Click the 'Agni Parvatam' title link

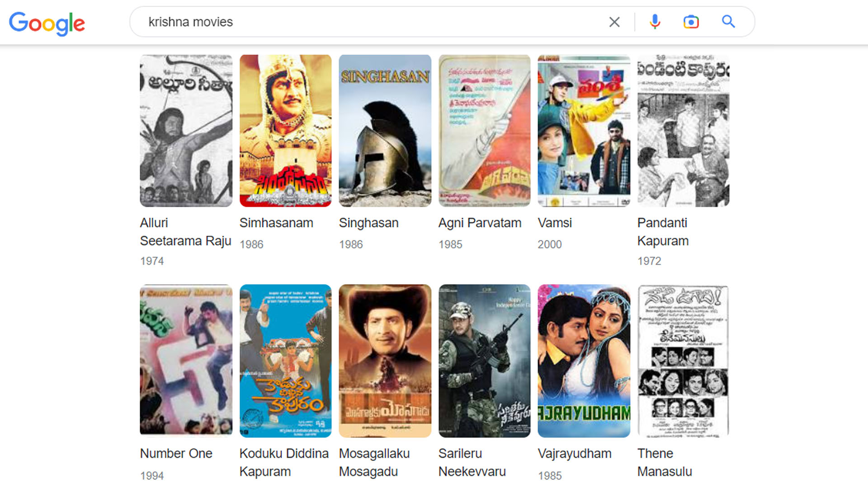point(480,223)
